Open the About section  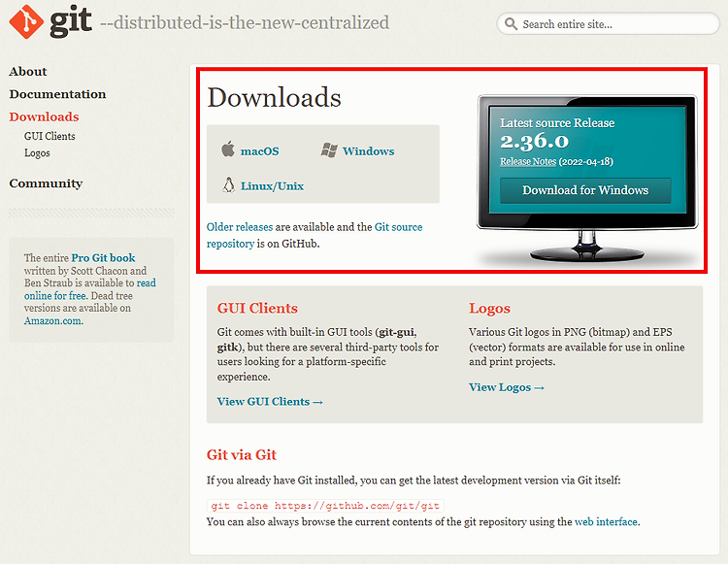click(x=28, y=72)
